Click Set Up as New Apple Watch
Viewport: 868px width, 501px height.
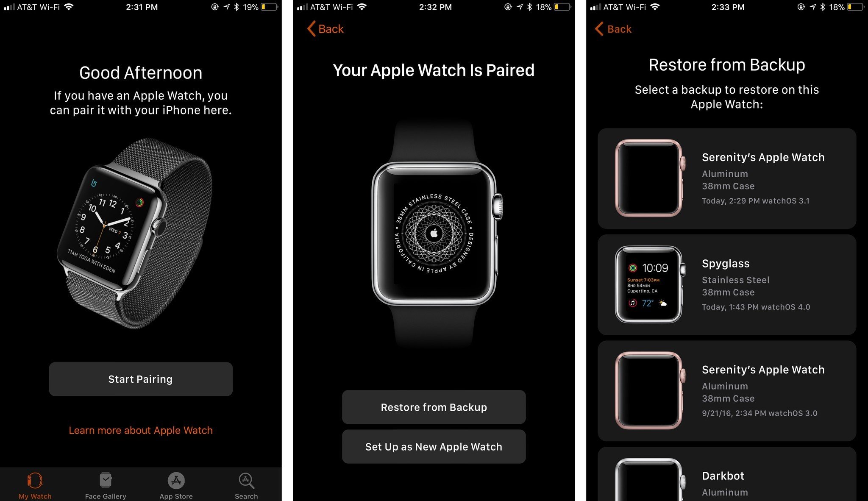[434, 446]
